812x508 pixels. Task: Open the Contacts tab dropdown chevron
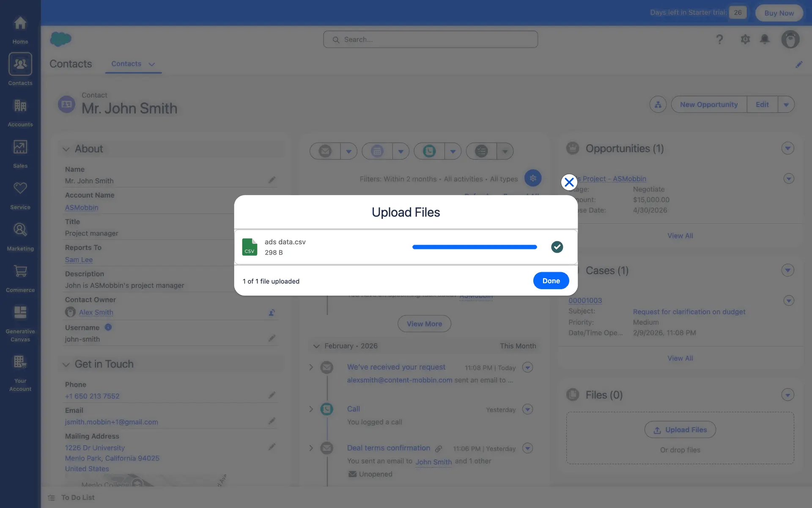tap(152, 64)
